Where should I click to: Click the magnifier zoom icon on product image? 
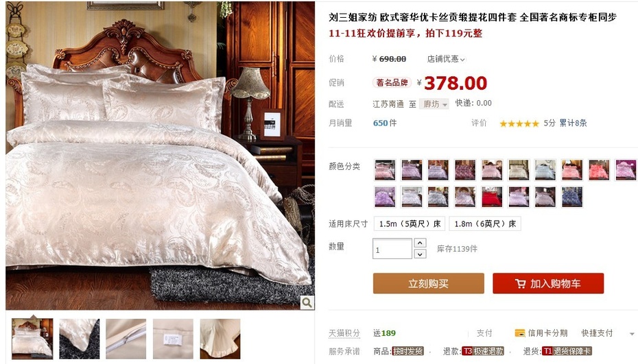coord(307,302)
